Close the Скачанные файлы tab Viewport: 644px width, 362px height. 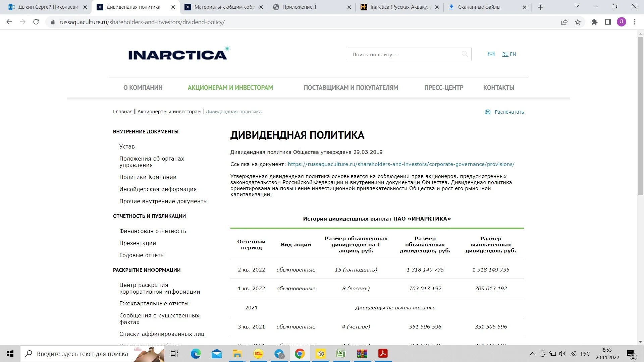(525, 7)
